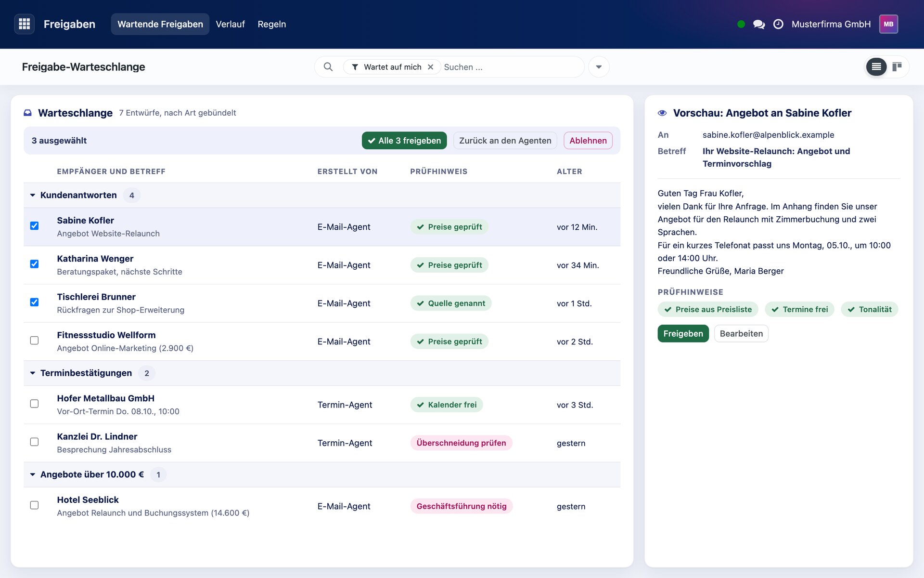
Task: Open the search options dropdown arrow
Action: click(599, 67)
